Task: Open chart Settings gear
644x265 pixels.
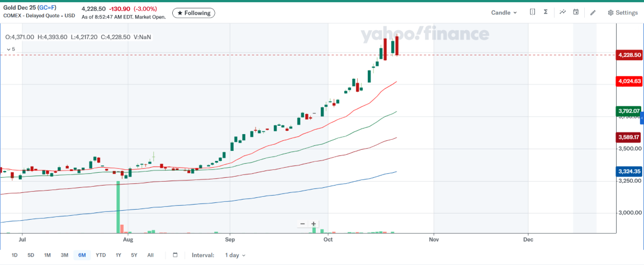Action: pyautogui.click(x=622, y=12)
